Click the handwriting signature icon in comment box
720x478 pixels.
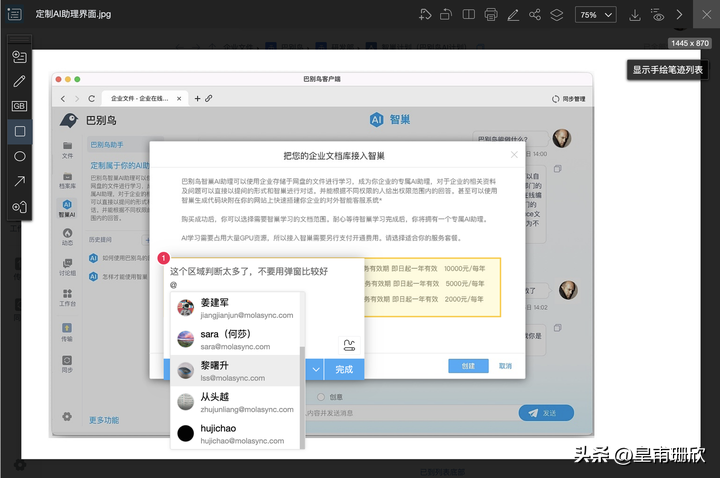click(x=349, y=345)
